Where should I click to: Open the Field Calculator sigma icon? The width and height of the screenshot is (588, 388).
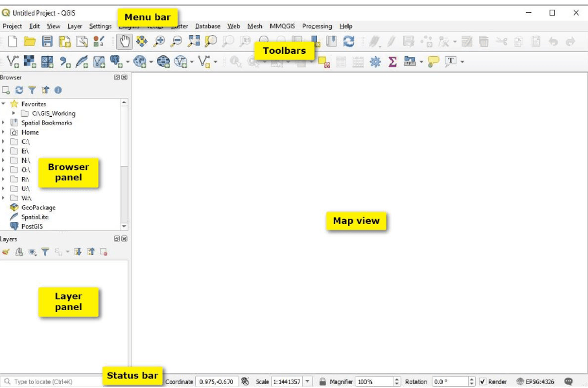392,62
